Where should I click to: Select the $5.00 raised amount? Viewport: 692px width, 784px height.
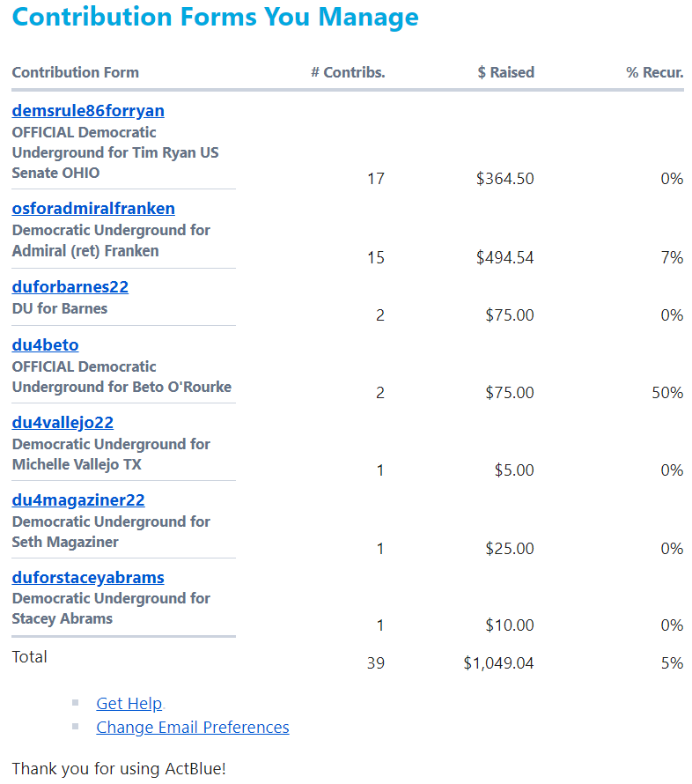(x=514, y=470)
